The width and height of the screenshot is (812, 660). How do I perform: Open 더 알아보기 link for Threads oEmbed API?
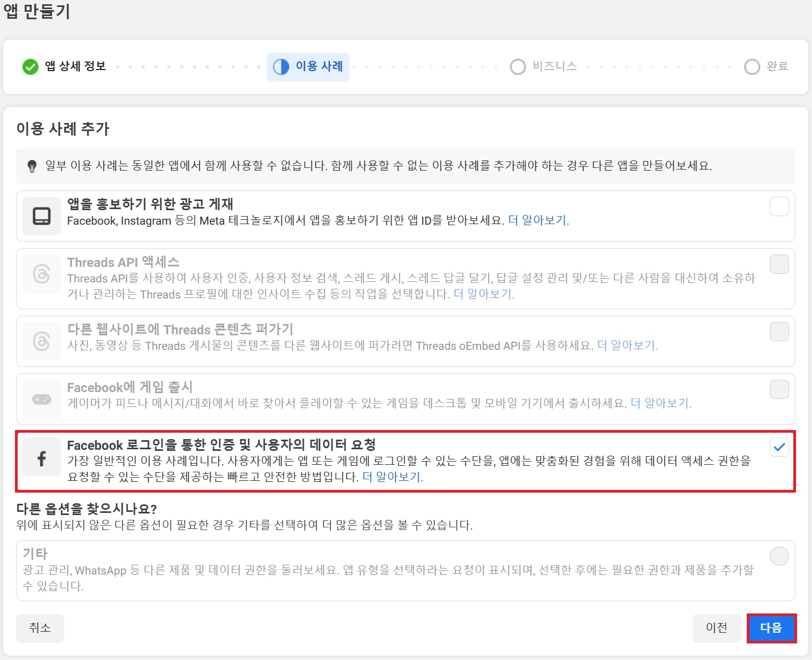pyautogui.click(x=627, y=346)
